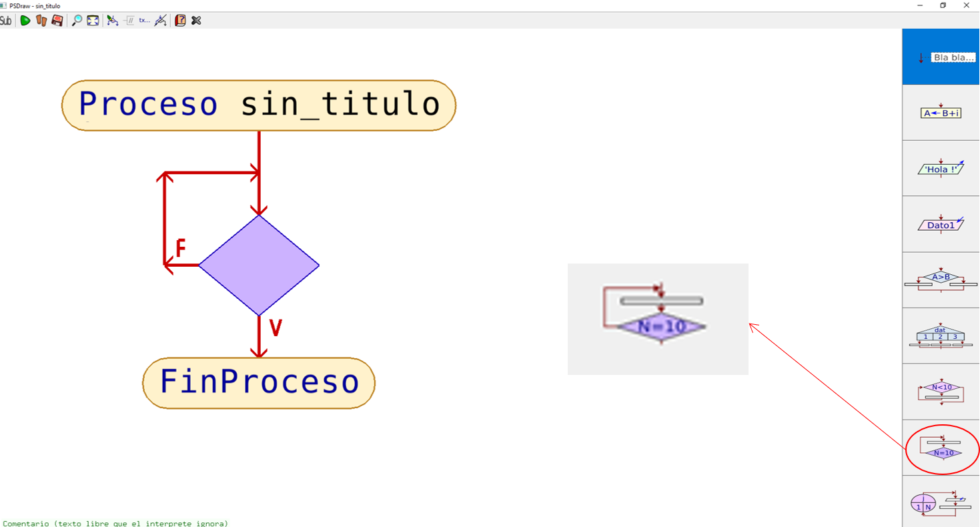
Task: Start step-by-step execution with the footprints icon
Action: (x=41, y=21)
